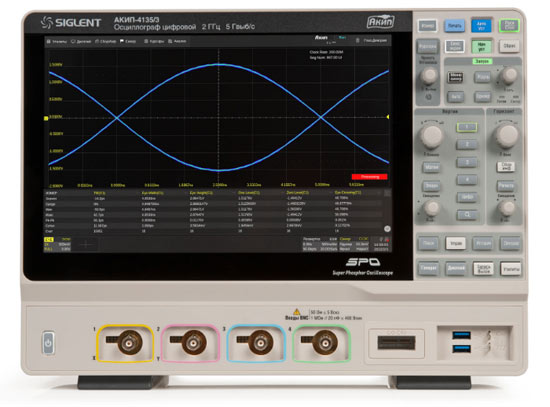Click the yellow trigger level arrow marker
Image resolution: width=550 pixels, height=407 pixels.
point(388,117)
